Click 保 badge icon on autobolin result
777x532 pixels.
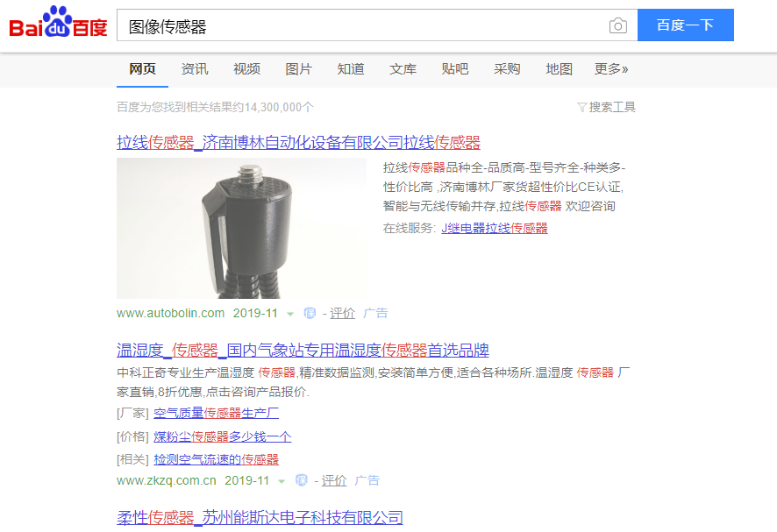(310, 314)
